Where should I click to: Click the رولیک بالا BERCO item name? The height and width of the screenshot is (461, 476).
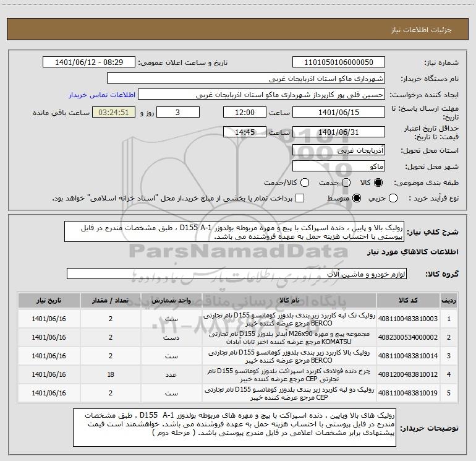[289, 356]
